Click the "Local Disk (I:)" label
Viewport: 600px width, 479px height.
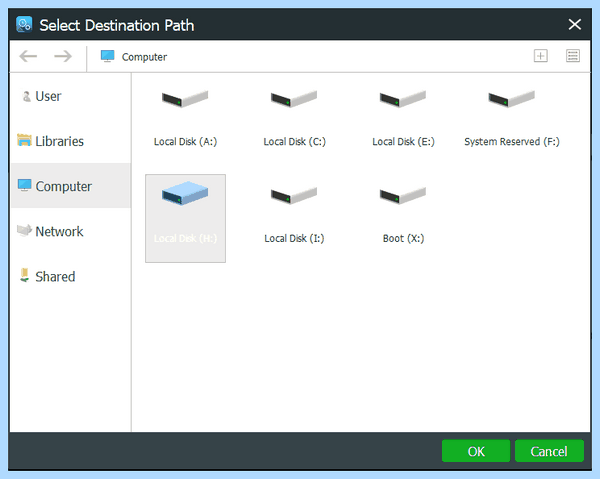pyautogui.click(x=294, y=239)
